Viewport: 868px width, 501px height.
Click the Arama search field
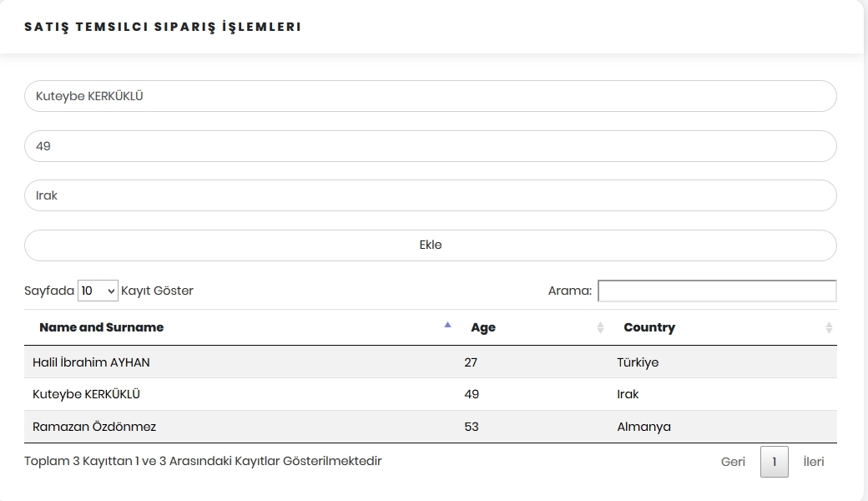coord(718,291)
